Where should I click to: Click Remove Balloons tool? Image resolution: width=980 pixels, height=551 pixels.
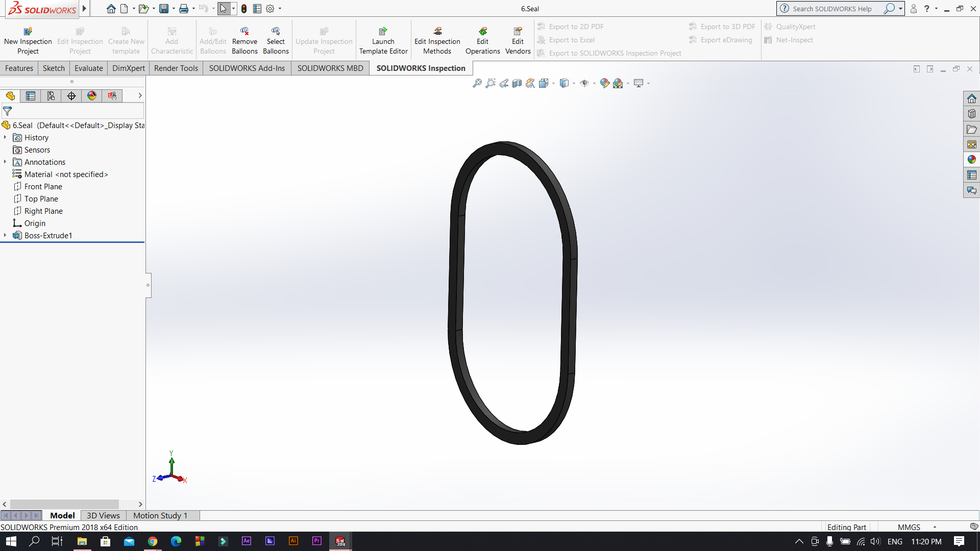[244, 41]
